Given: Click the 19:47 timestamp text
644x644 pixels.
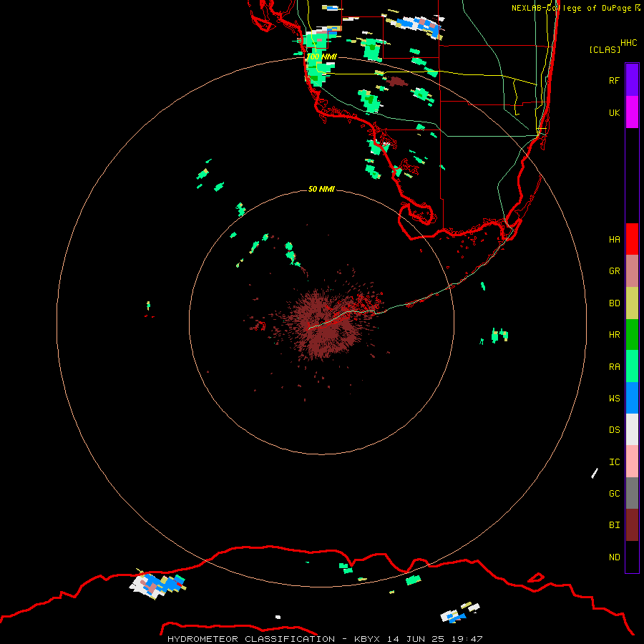Looking at the screenshot, I should click(x=468, y=639).
